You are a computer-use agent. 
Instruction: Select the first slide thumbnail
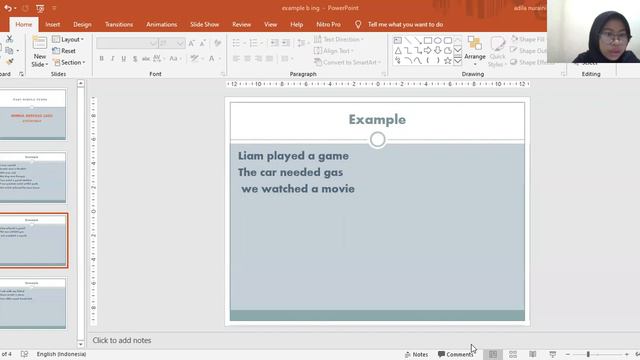32,115
